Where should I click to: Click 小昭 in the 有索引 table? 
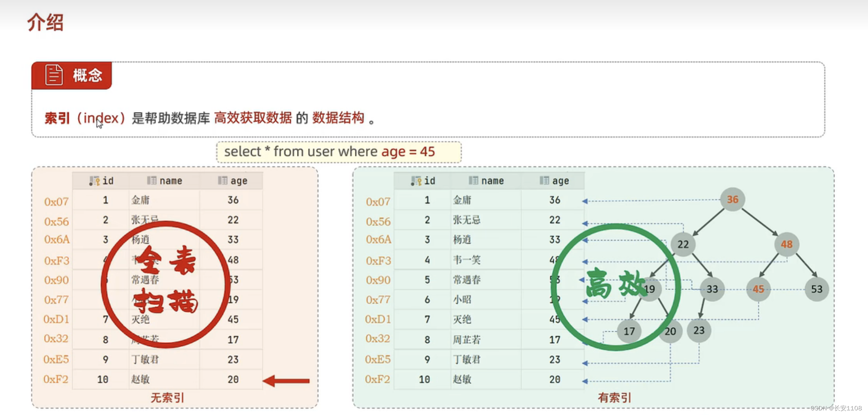point(462,299)
